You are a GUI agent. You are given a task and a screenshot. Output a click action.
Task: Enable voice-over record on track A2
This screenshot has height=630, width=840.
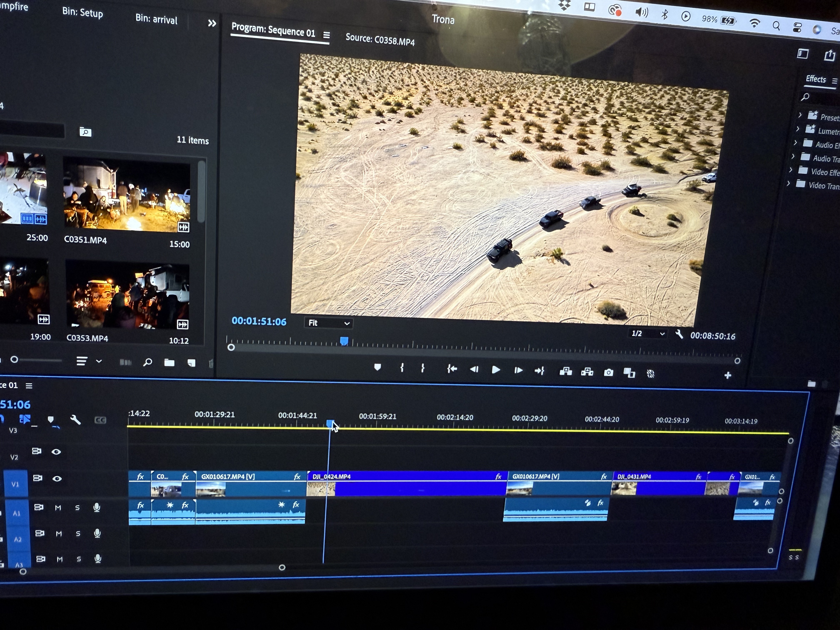click(97, 533)
